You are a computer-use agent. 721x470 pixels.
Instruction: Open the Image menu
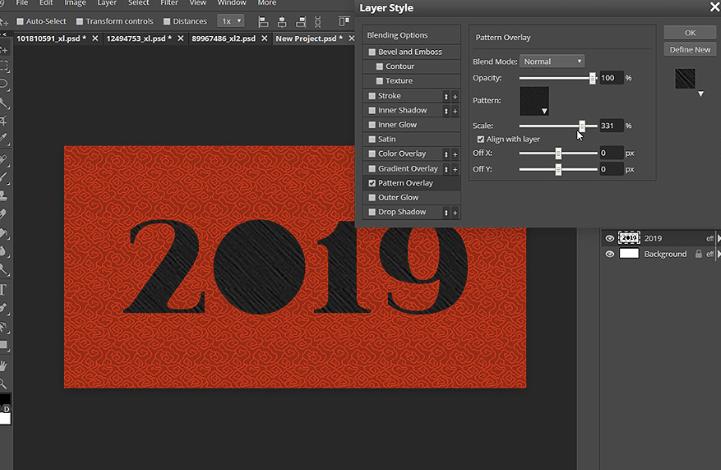pos(75,3)
